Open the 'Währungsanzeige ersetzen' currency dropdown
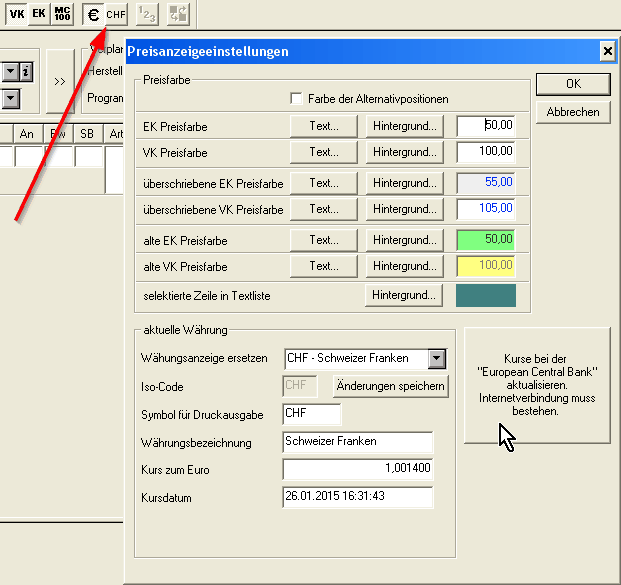 click(x=436, y=359)
